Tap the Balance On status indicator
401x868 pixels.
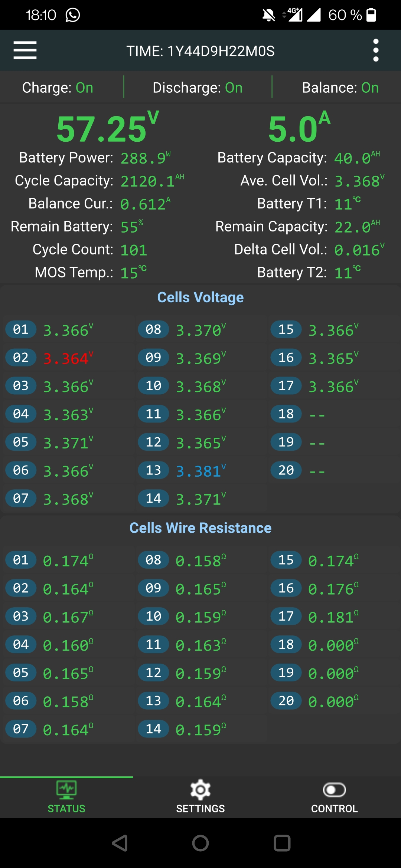(340, 88)
